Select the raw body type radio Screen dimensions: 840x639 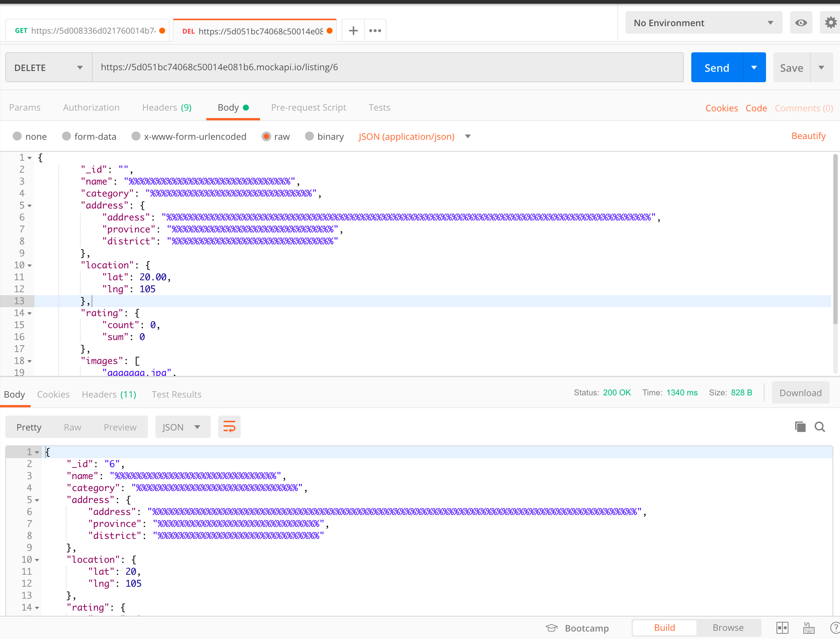[x=266, y=136]
